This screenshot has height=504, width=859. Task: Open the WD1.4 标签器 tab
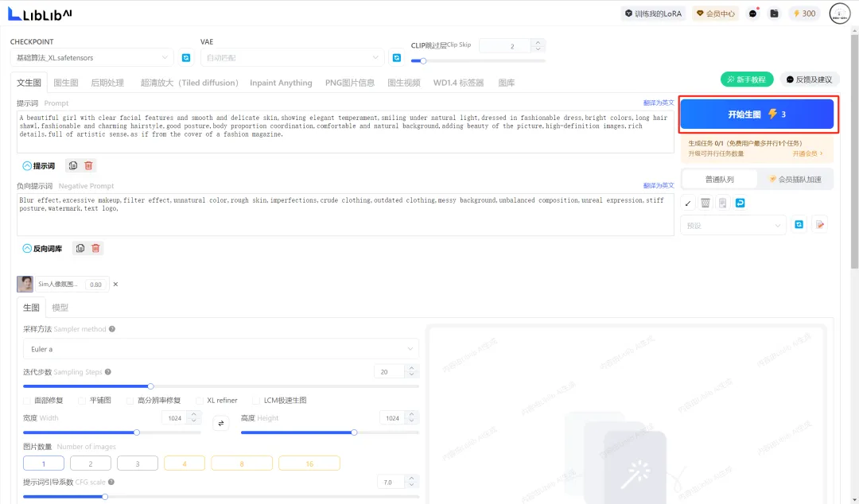459,83
